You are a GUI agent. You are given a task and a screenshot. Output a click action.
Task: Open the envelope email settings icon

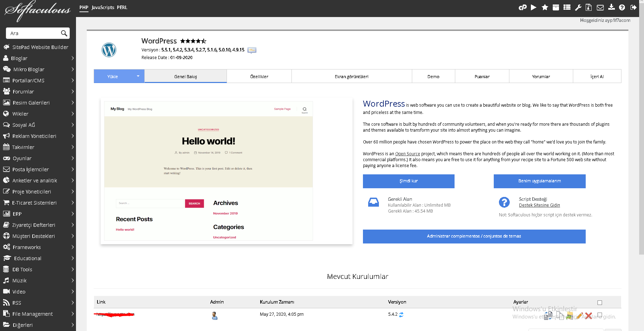click(600, 7)
